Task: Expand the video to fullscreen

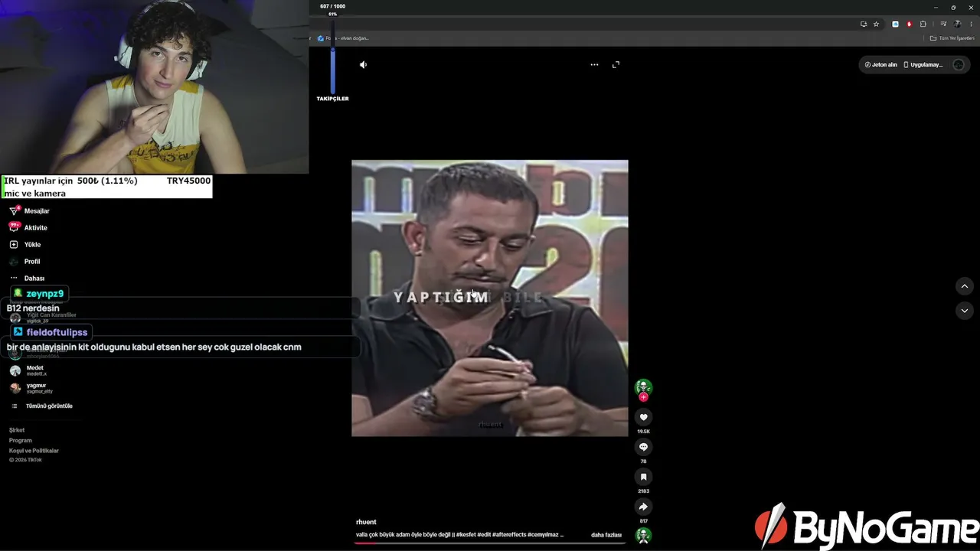Action: click(x=616, y=65)
